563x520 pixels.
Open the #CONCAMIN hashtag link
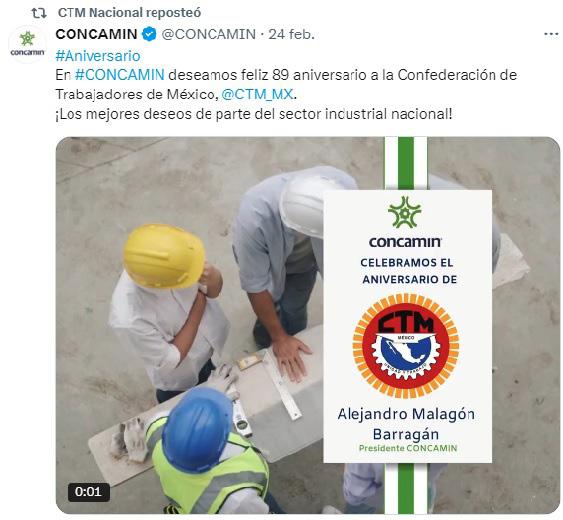tap(120, 75)
